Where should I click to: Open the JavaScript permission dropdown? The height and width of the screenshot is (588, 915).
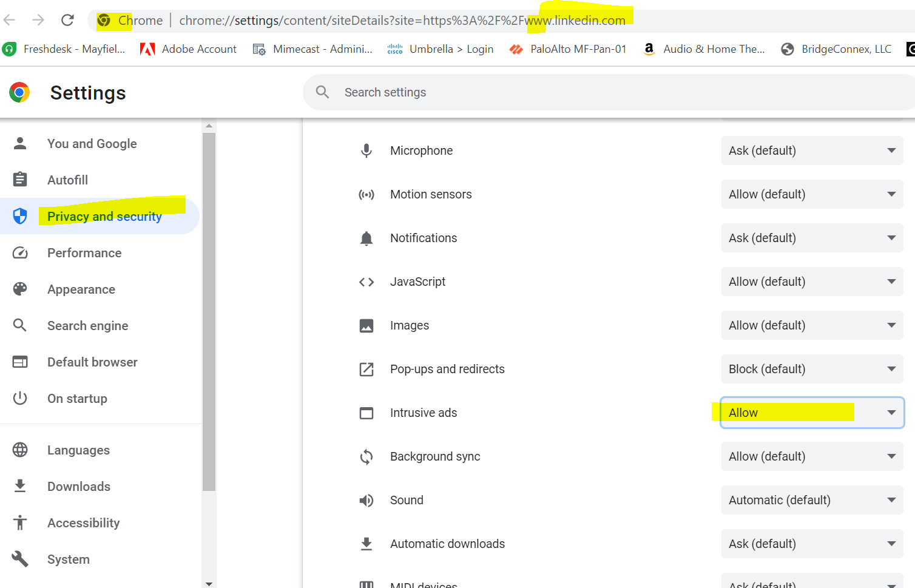point(812,282)
